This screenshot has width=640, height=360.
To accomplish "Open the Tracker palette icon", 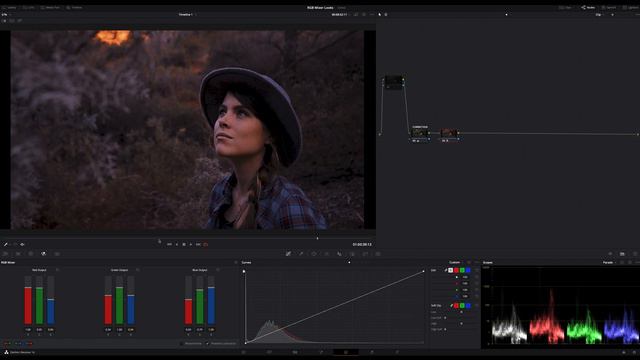I will [327, 254].
